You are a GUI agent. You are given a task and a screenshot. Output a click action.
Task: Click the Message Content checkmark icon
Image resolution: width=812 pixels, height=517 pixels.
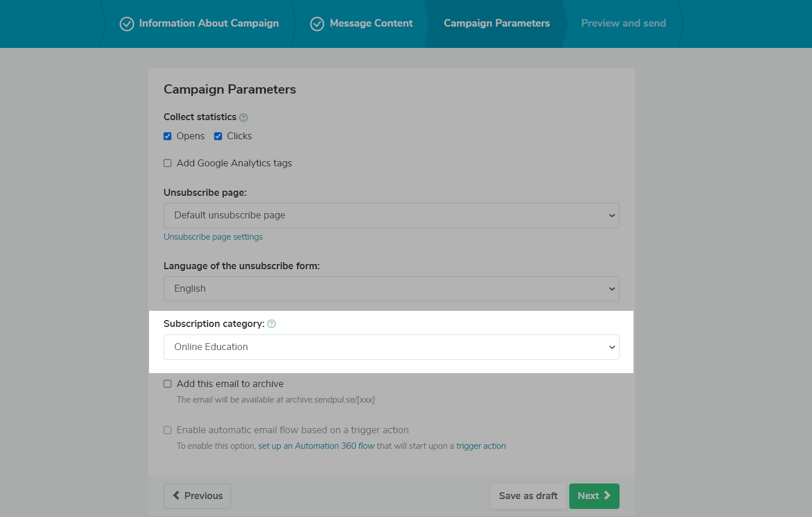[317, 24]
